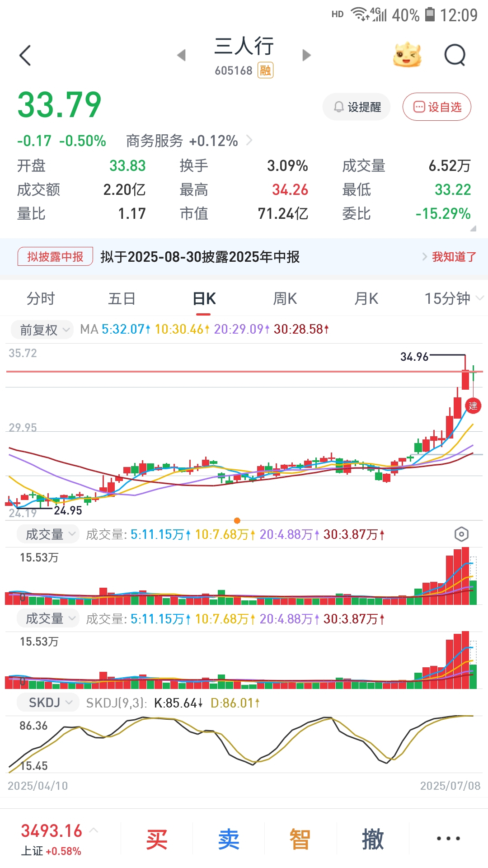Tap the SKDJ D:86.01 value
The width and height of the screenshot is (488, 868).
pyautogui.click(x=235, y=703)
